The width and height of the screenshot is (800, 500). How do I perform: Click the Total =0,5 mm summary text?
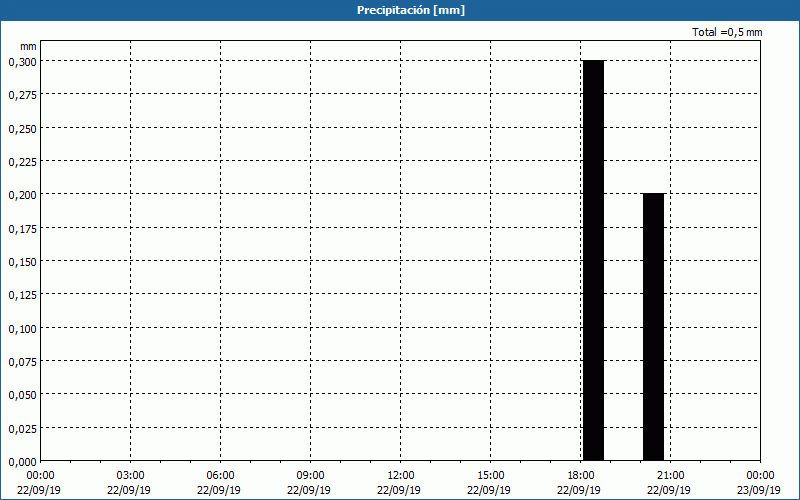click(727, 32)
